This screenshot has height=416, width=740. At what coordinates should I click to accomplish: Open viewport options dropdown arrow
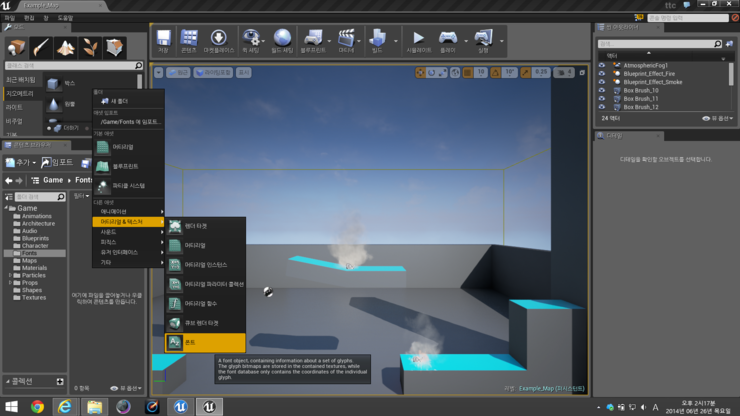159,72
